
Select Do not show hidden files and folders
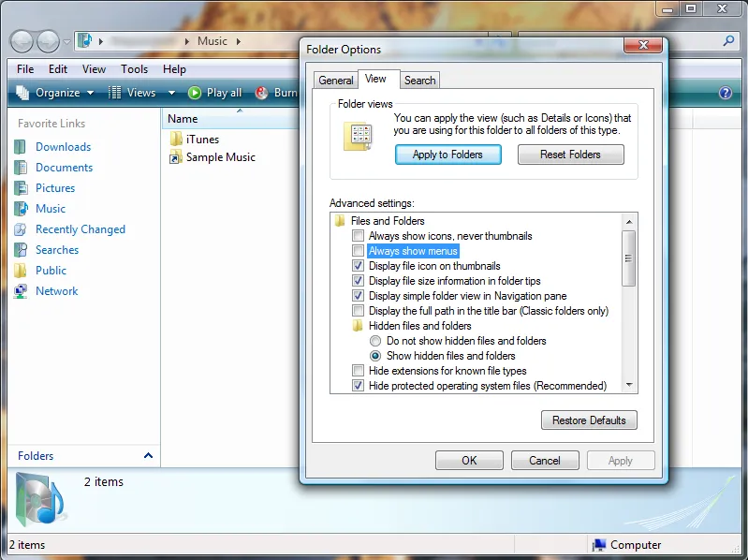click(375, 341)
